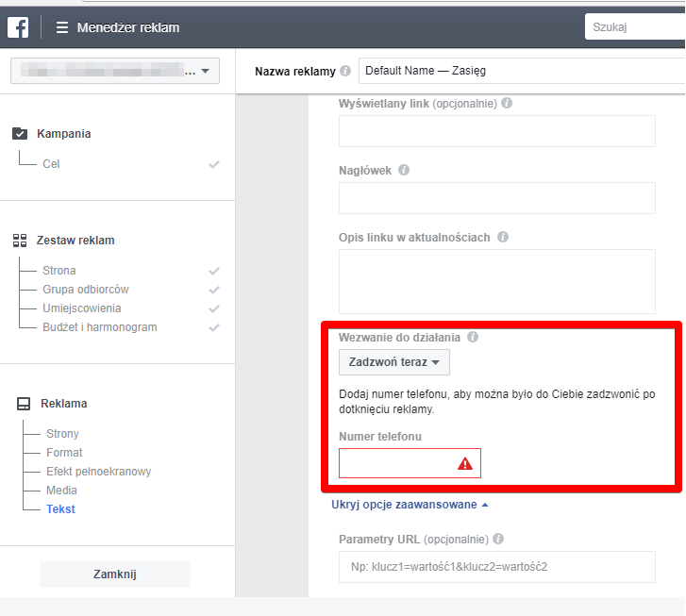The width and height of the screenshot is (686, 616).
Task: Click the Parametry URL input field
Action: coord(497,567)
